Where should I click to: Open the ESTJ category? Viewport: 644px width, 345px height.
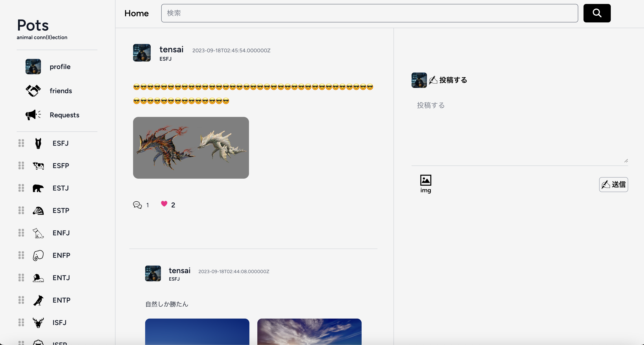tap(60, 188)
